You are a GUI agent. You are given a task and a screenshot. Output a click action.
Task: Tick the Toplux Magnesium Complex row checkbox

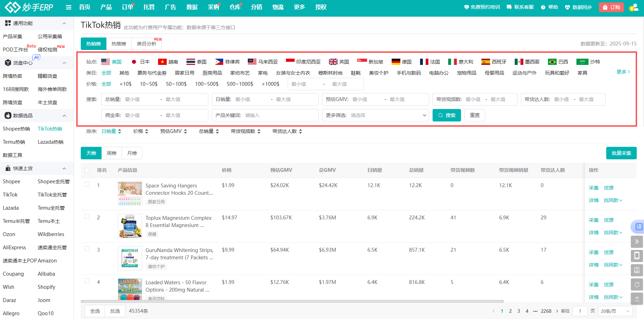pyautogui.click(x=87, y=217)
